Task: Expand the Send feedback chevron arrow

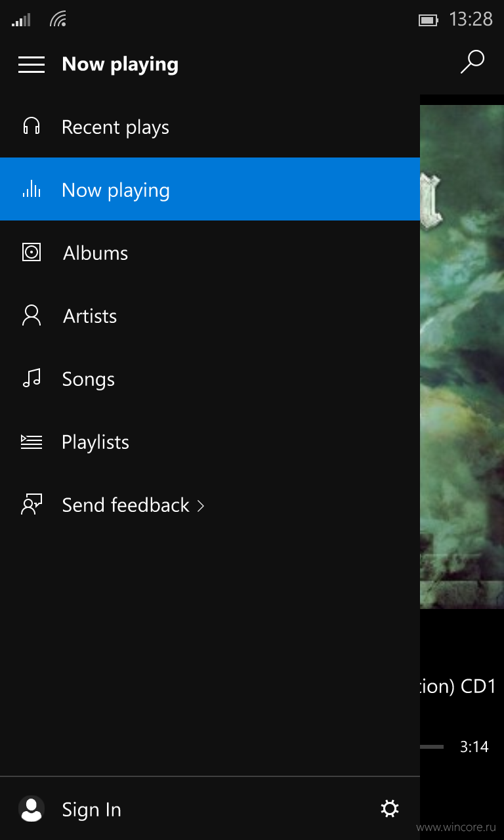Action: 201,505
